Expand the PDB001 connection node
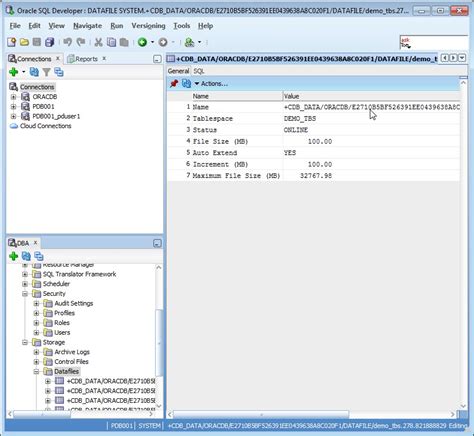Image resolution: width=474 pixels, height=436 pixels. [x=13, y=107]
